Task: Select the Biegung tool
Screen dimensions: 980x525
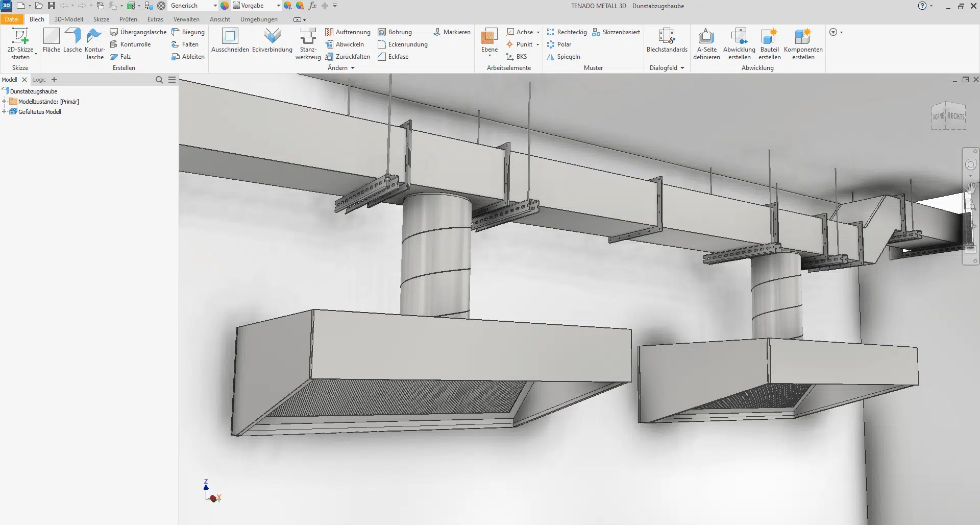Action: (188, 32)
